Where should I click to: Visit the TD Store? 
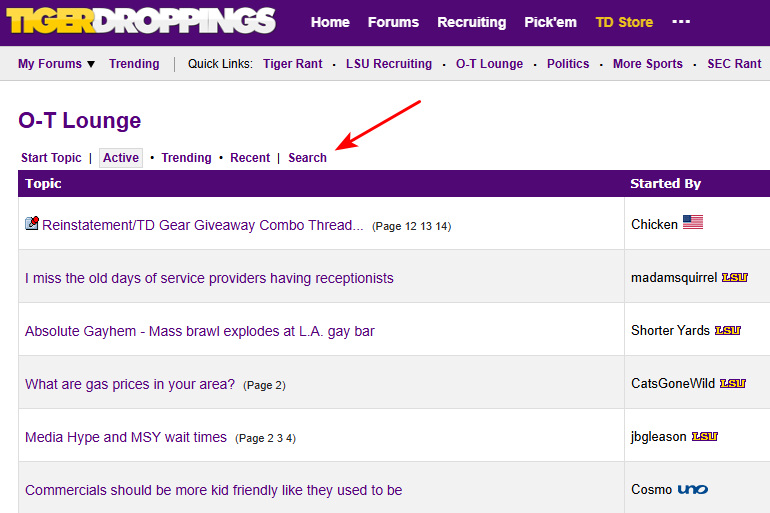[624, 22]
